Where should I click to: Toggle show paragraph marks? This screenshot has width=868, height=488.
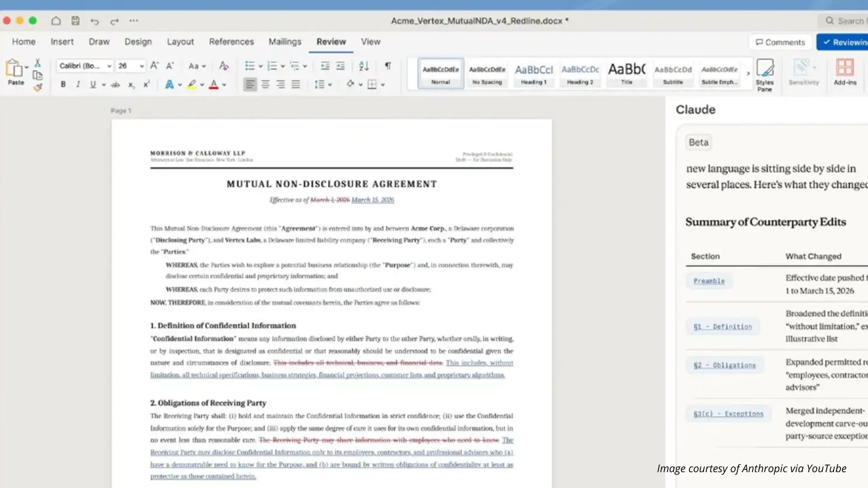coord(388,66)
